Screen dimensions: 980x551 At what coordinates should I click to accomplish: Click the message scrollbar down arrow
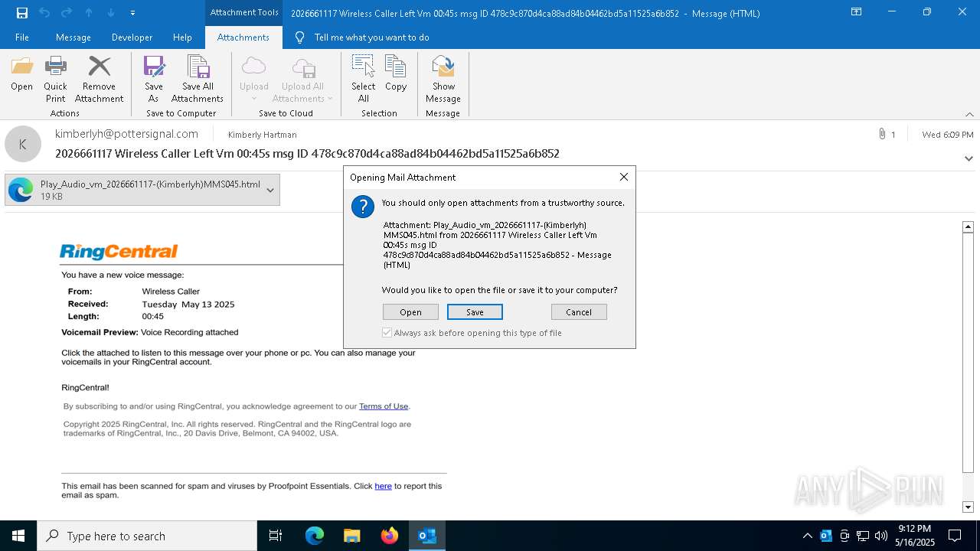click(968, 507)
